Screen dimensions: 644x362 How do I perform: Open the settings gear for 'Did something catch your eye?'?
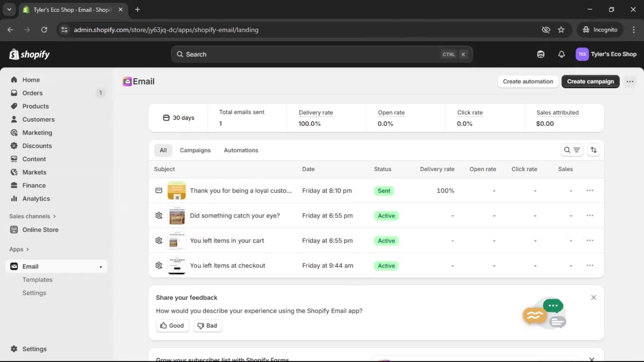coord(159,216)
